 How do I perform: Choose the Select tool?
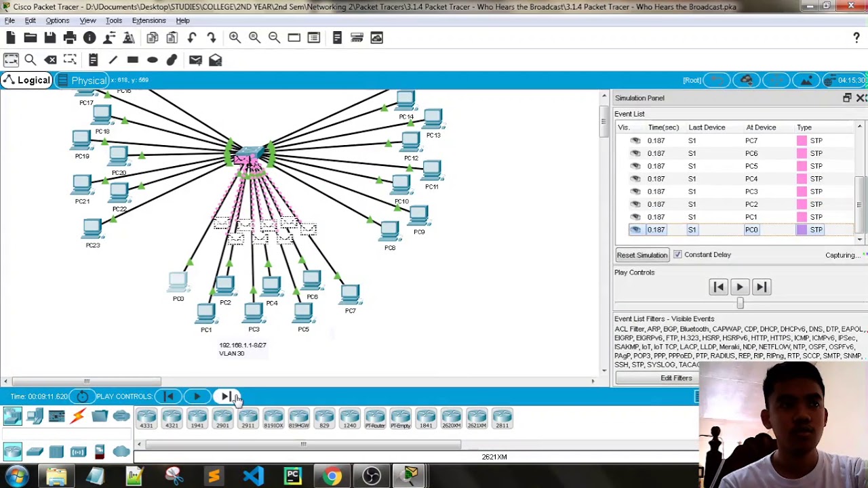(11, 60)
